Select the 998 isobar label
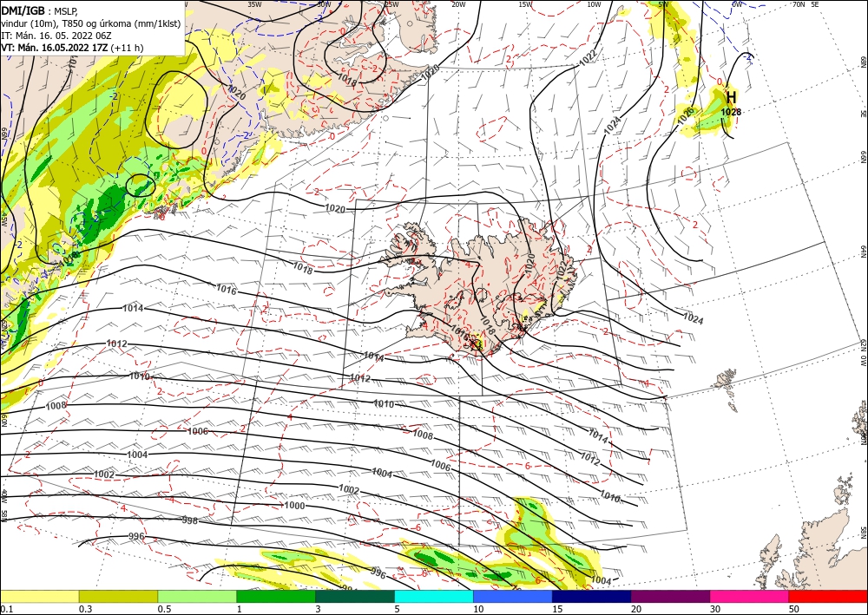 [190, 520]
